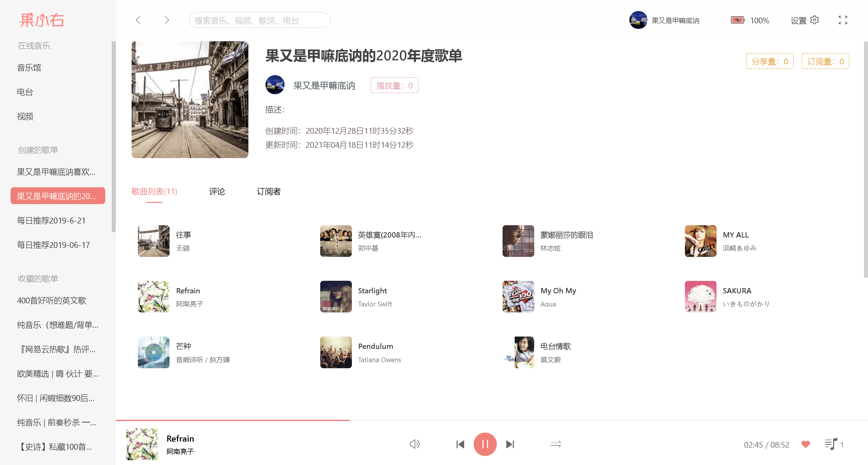Toggle the playback order mode icon
Screen dimensions: 868x465
point(556,444)
